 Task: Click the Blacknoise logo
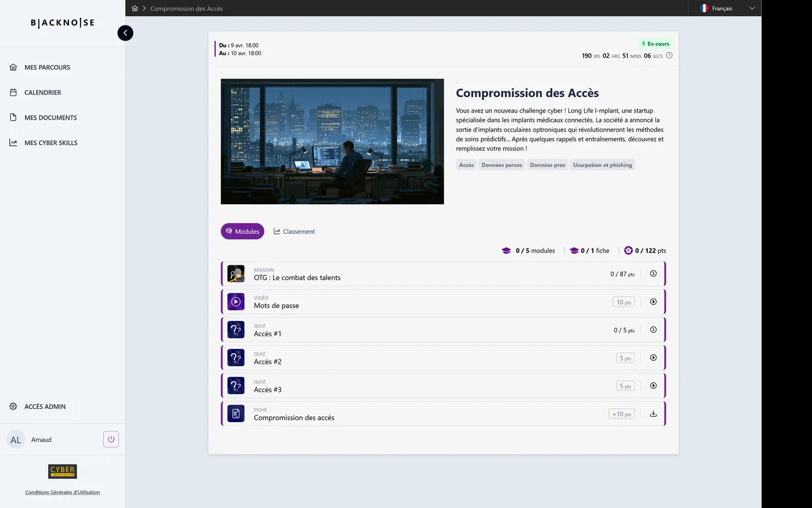coord(63,23)
